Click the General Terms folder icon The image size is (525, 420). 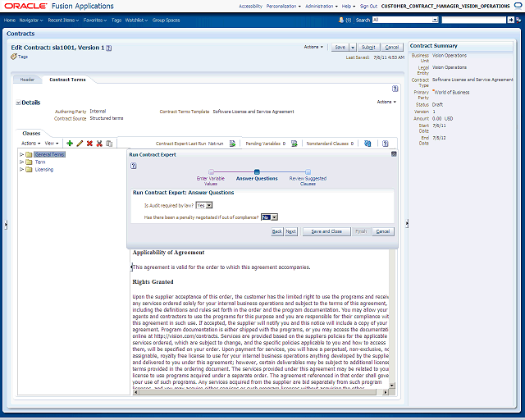point(29,154)
